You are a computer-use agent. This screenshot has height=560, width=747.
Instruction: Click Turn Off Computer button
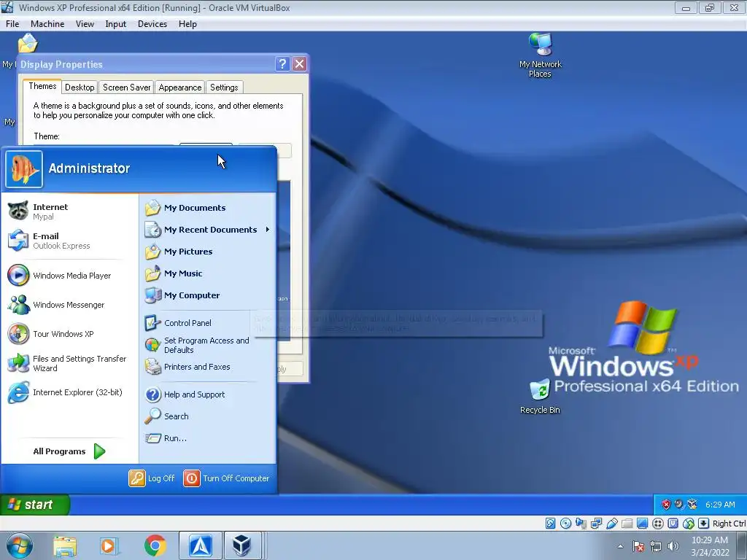(227, 478)
